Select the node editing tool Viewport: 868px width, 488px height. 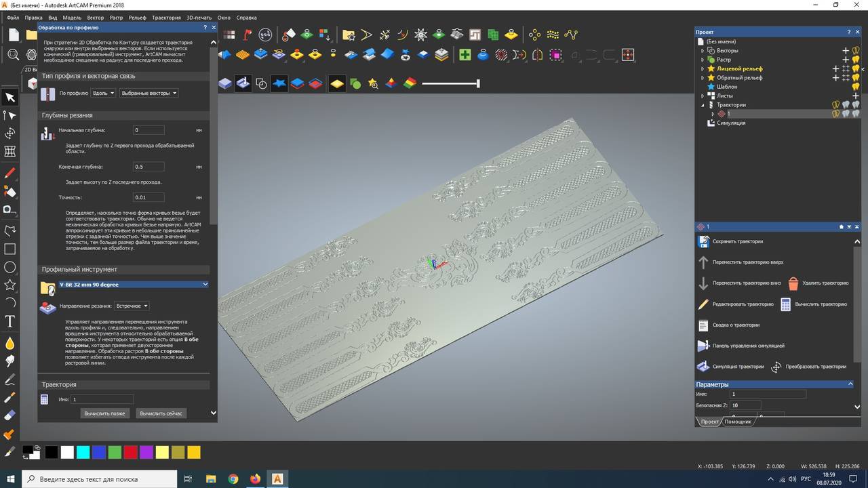pos(9,116)
